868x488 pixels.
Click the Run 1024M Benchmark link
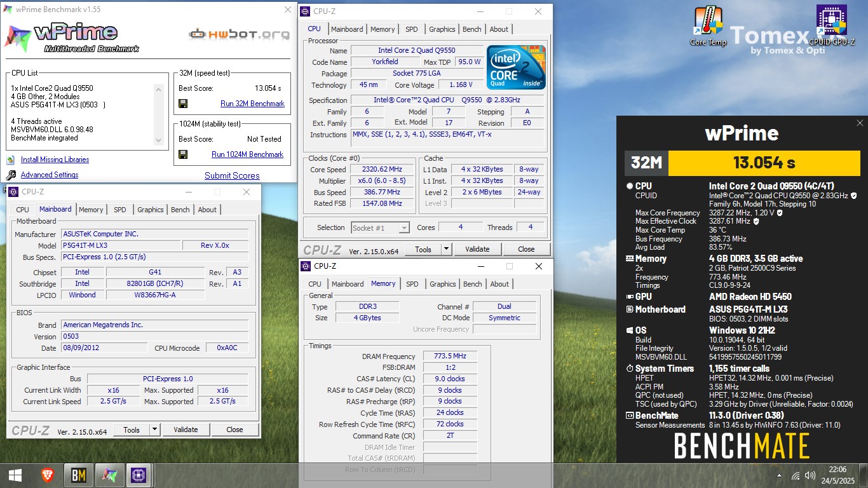point(247,154)
